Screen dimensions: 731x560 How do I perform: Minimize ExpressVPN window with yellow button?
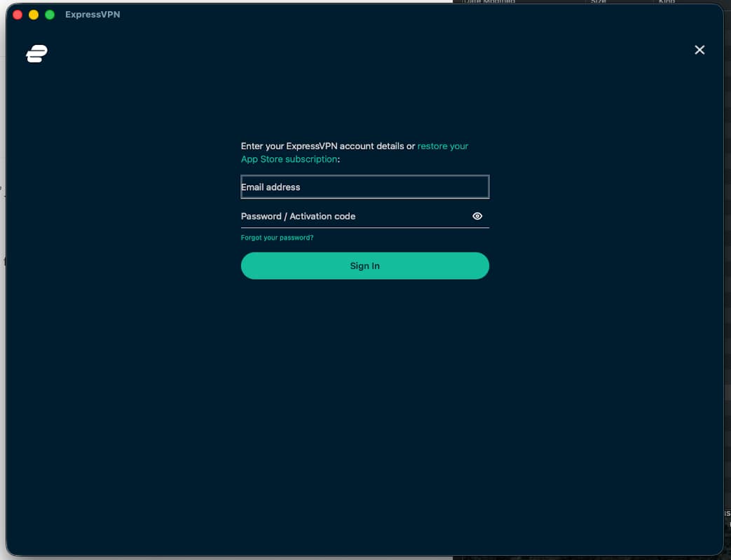click(34, 15)
